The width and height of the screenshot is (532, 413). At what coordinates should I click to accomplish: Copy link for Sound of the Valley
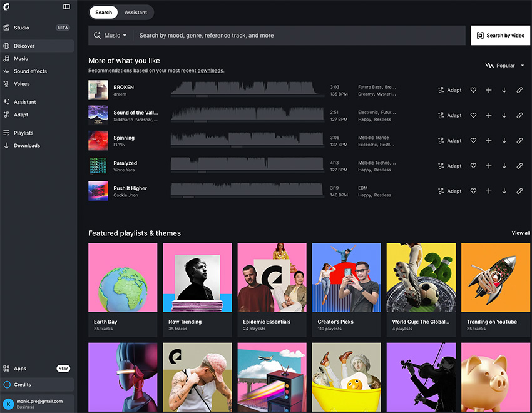(519, 115)
